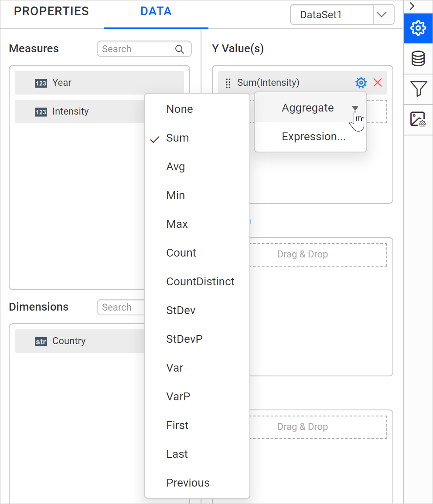Click the Measures search input field

(135, 49)
